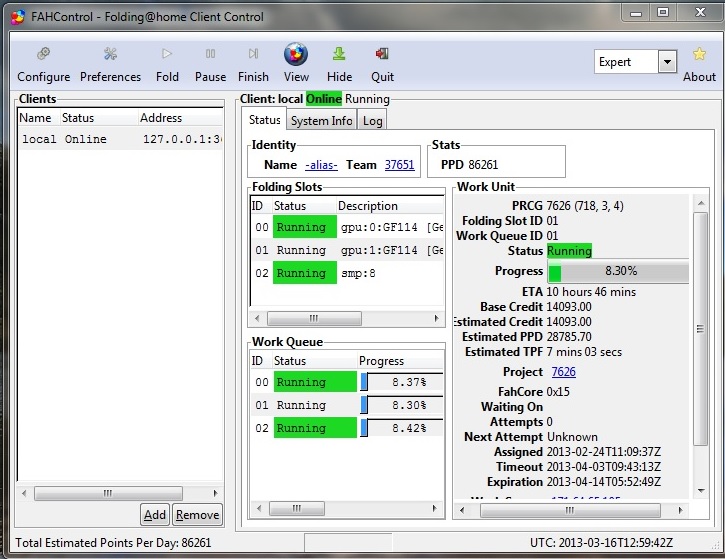Select folding slot 00 gpu:0:GF114
Screen dimensions: 725x559
[x=347, y=227]
